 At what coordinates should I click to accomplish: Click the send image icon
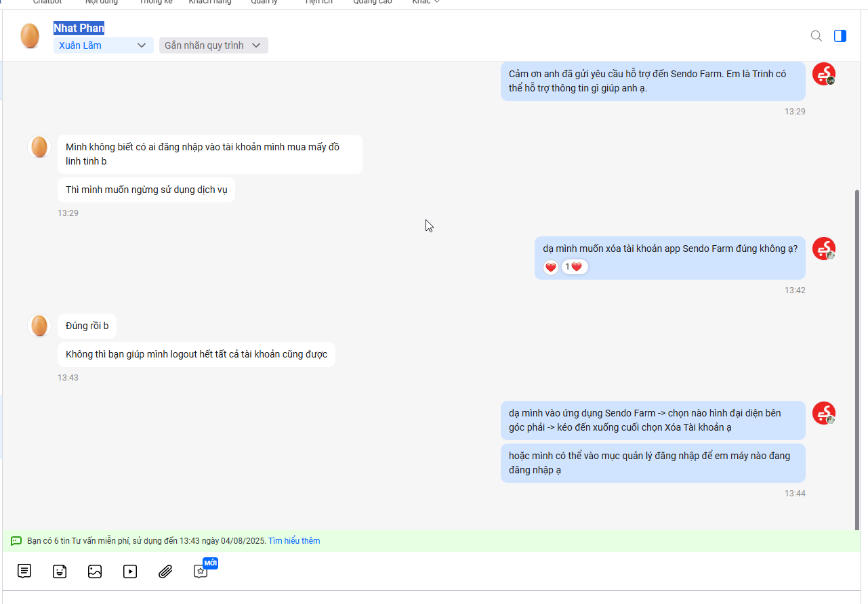(x=95, y=571)
